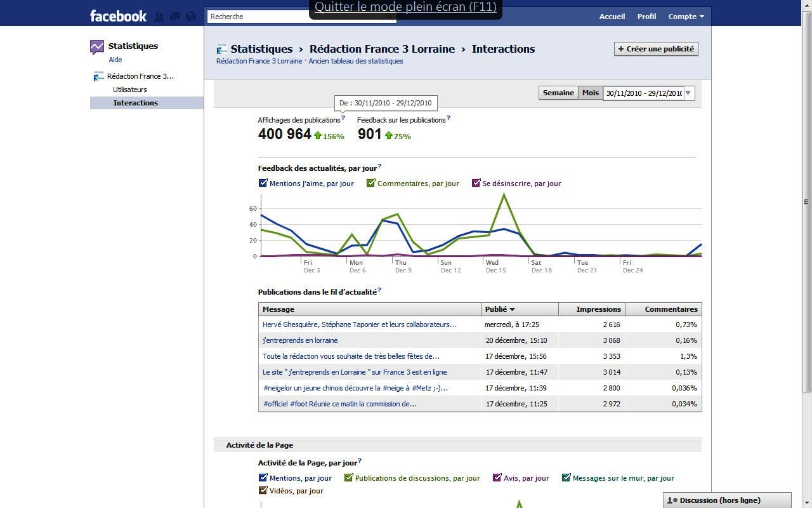Click help icon beside Publications dans le fil d'actualité
This screenshot has width=812, height=508.
[x=379, y=290]
